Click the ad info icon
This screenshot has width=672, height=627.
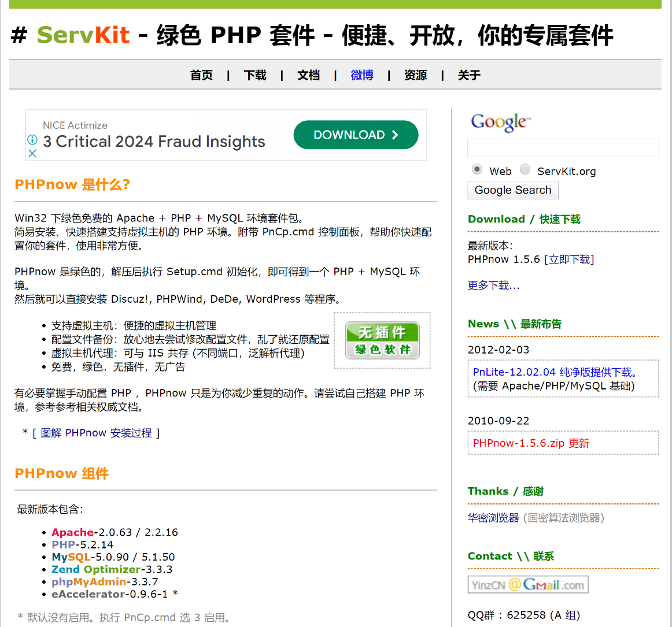click(32, 140)
